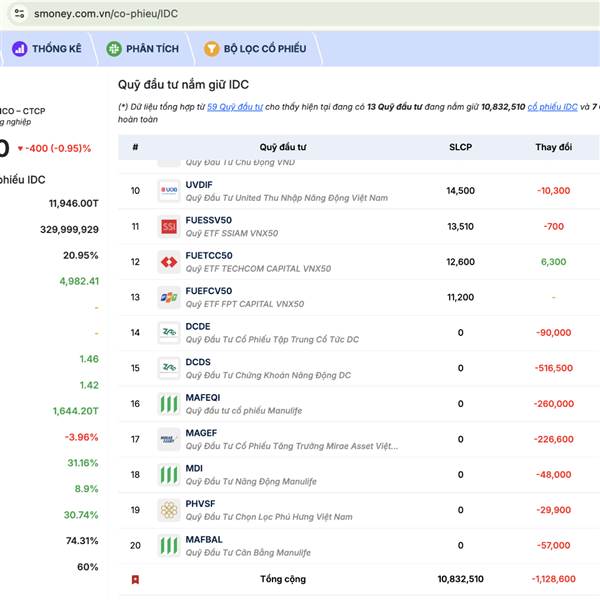Click the Manulife logo in the MAFBAL row
Screen dimensions: 600x600
coord(169,545)
